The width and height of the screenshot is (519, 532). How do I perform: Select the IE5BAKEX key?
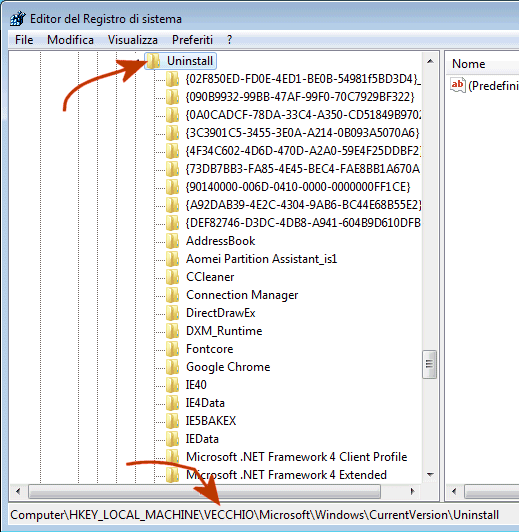pyautogui.click(x=211, y=421)
